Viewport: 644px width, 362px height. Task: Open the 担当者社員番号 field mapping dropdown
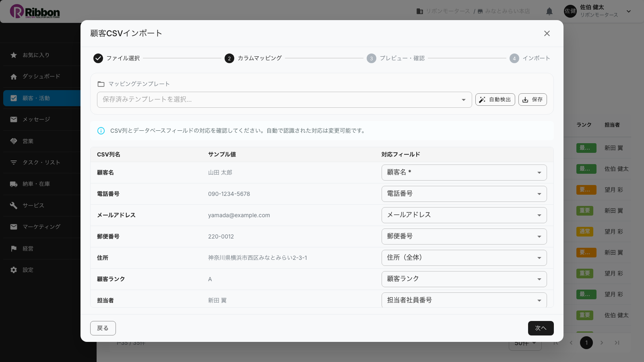[464, 300]
